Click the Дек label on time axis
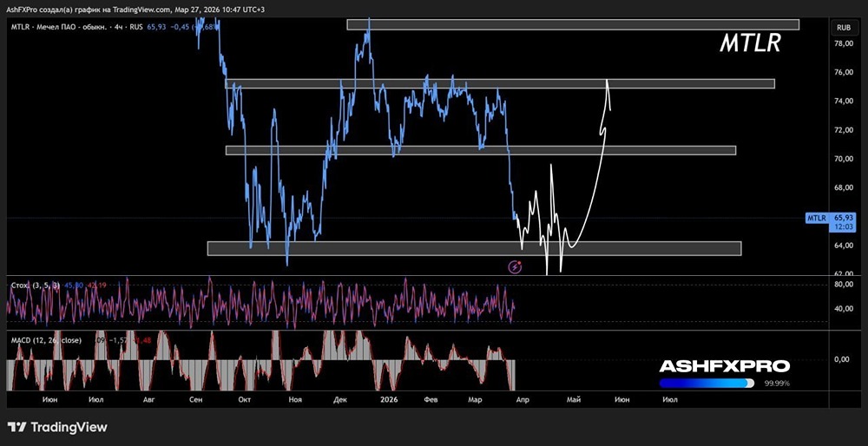Screen dimensions: 868x446 pos(340,399)
